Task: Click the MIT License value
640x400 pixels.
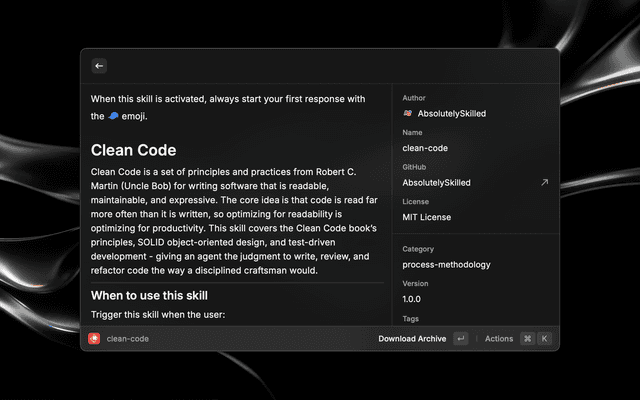Action: pyautogui.click(x=427, y=217)
